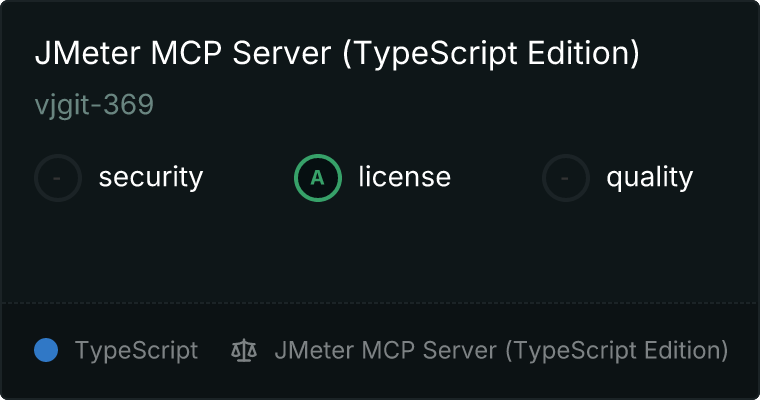Screen dimensions: 760x400
Task: Click the empty security grade circle
Action: (x=58, y=178)
